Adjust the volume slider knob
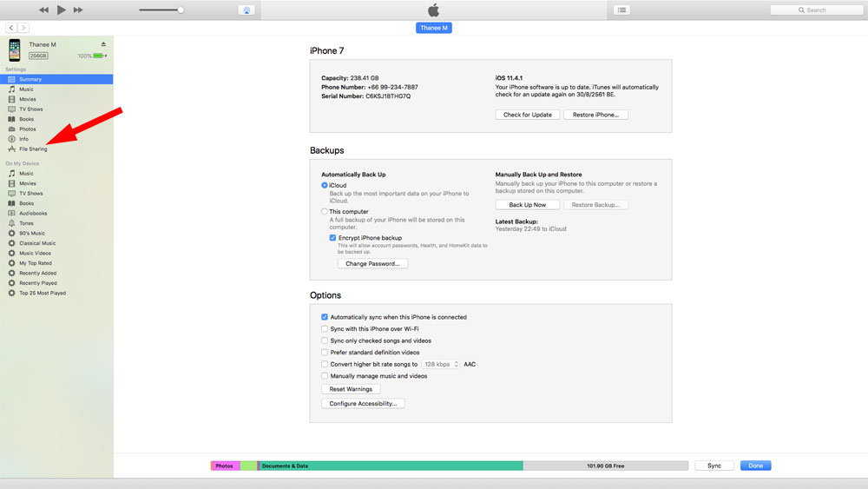The height and width of the screenshot is (489, 868). (x=181, y=10)
